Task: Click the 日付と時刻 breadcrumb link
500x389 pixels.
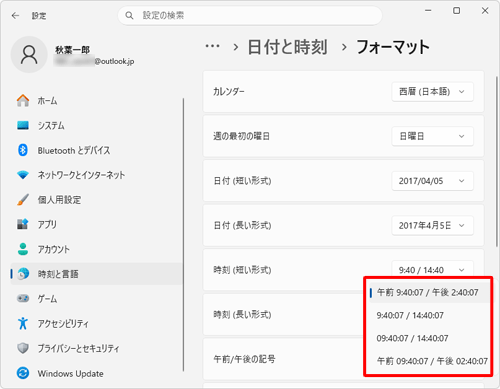Action: 287,47
